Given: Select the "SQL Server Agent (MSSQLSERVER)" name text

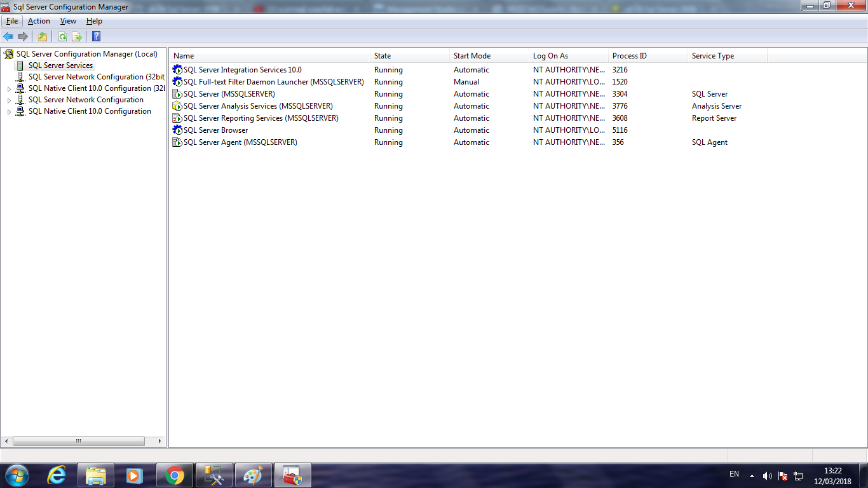Looking at the screenshot, I should coord(240,142).
